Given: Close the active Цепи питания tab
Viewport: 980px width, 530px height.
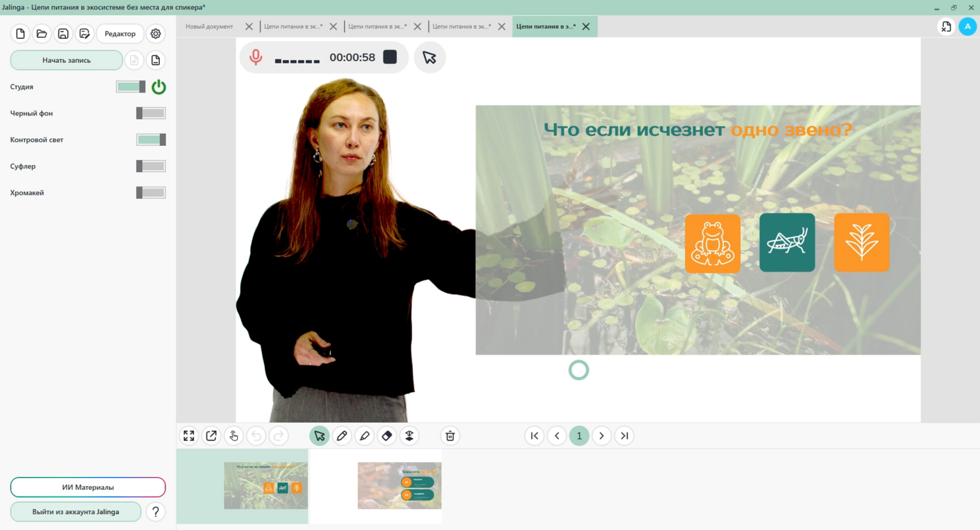Looking at the screenshot, I should [586, 26].
